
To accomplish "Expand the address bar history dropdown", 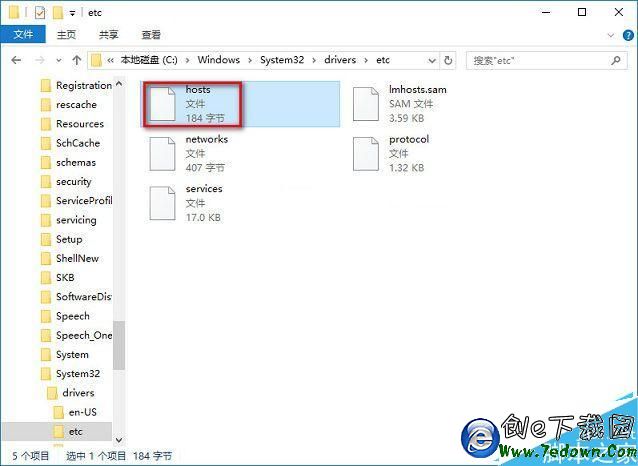I will [x=432, y=61].
